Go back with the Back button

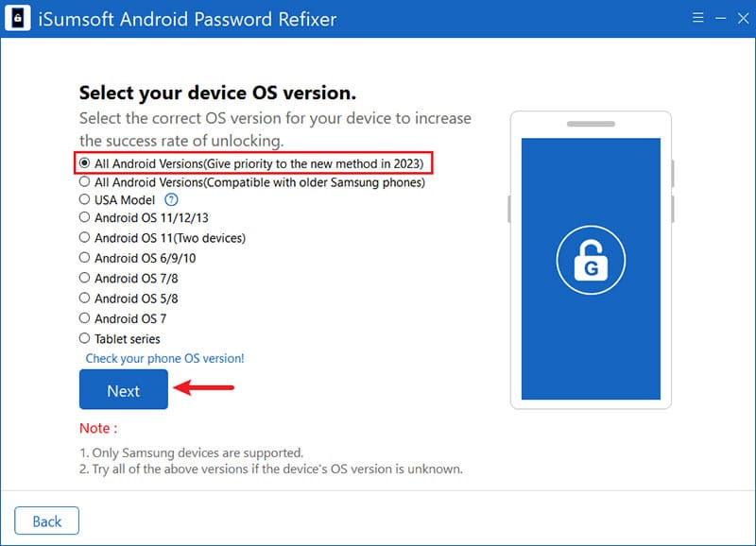tap(47, 521)
